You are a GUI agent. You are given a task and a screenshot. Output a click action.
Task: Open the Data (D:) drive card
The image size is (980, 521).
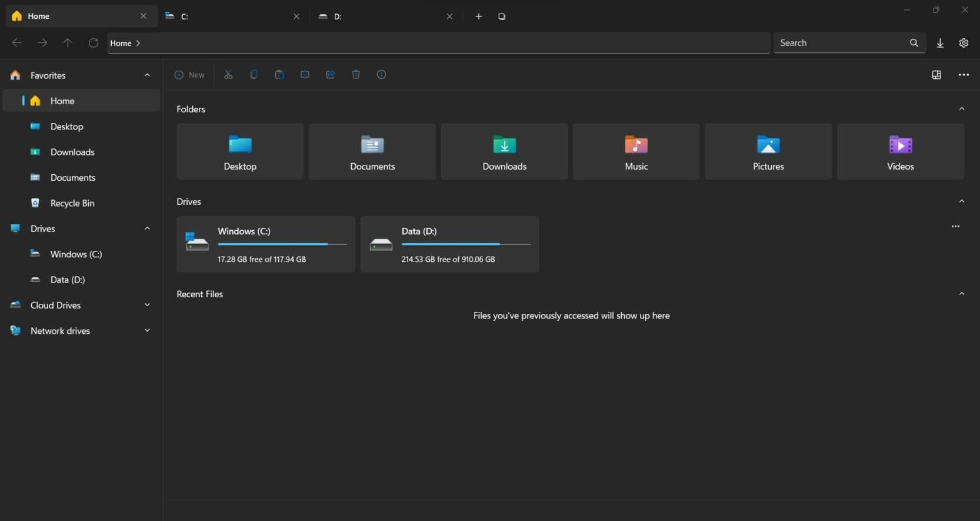[x=449, y=244]
